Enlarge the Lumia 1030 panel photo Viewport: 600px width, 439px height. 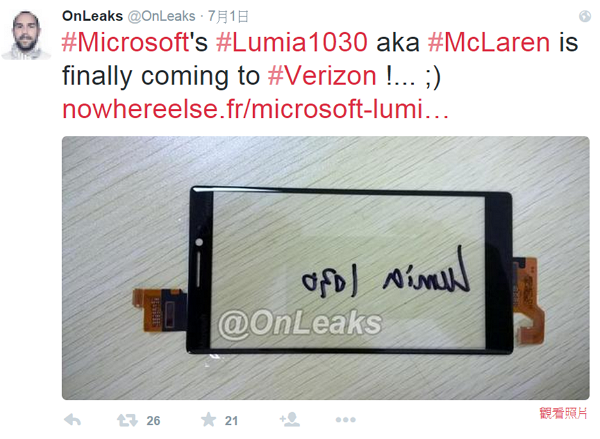click(326, 268)
